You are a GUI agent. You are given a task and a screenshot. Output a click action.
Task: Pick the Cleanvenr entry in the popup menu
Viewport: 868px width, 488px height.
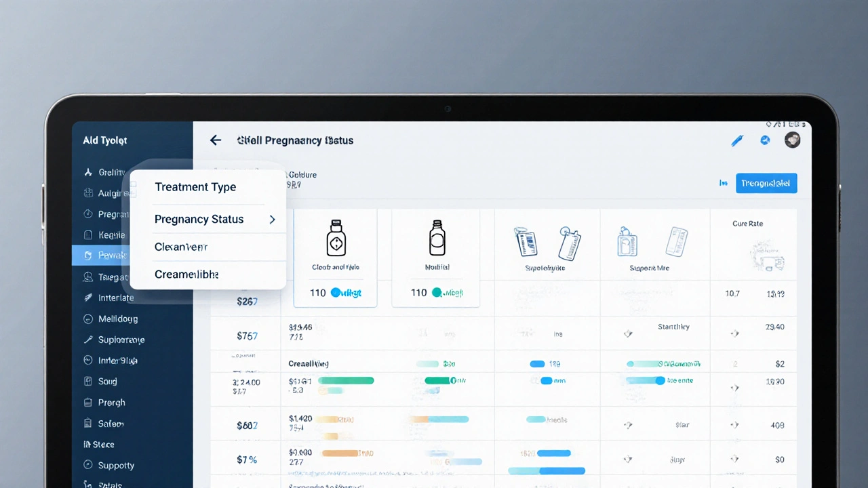click(181, 247)
